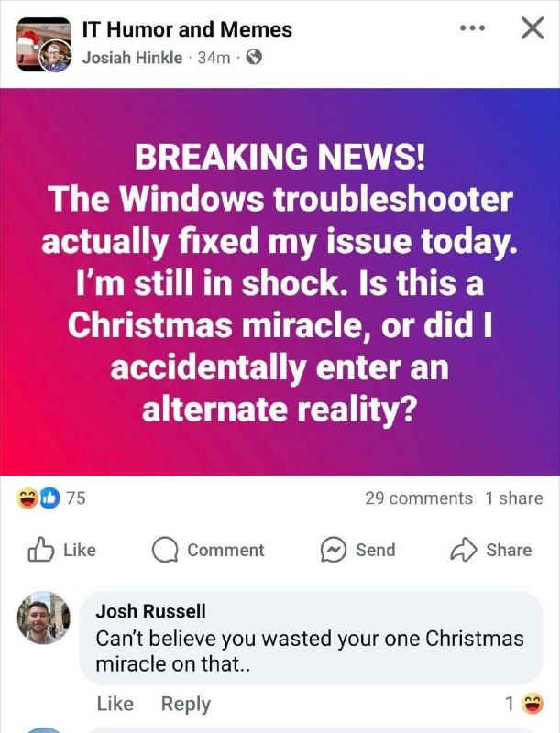
Task: Open Josiah Hinkle's profile name
Action: [x=132, y=58]
